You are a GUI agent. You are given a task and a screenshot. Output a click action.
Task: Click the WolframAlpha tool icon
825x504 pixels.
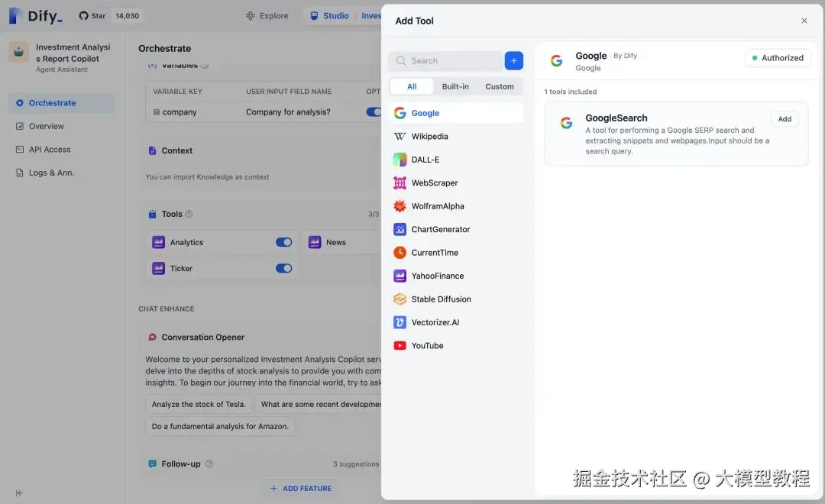400,206
